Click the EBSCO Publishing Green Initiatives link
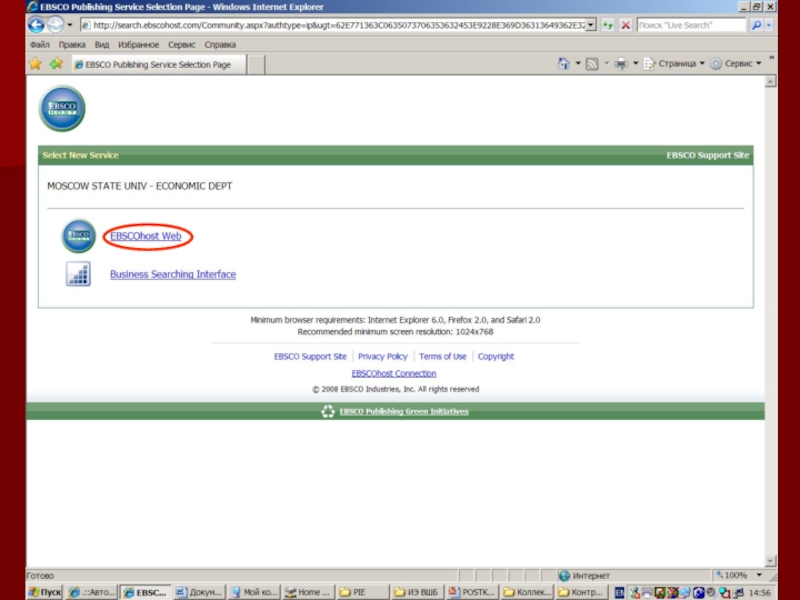The width and height of the screenshot is (800, 600). point(404,411)
